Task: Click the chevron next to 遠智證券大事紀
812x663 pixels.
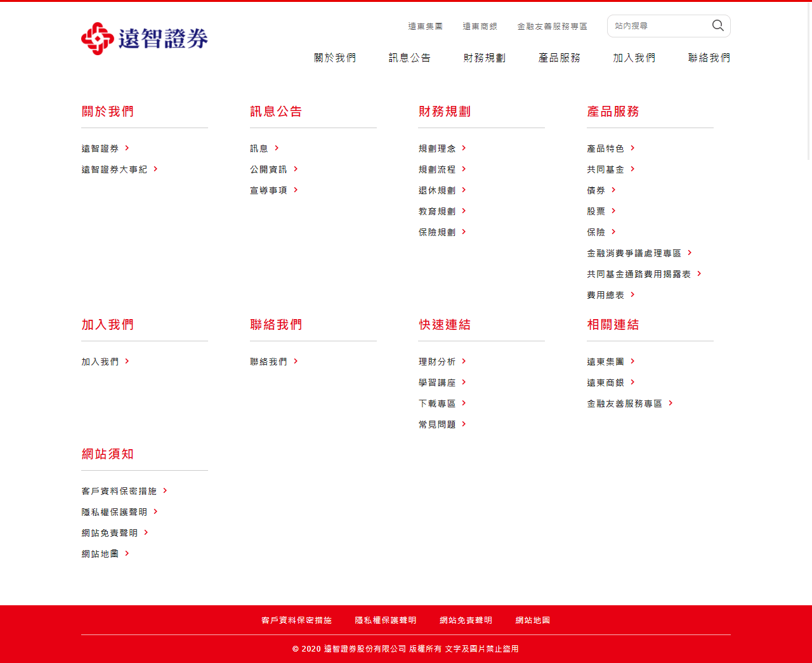Action: pyautogui.click(x=155, y=169)
